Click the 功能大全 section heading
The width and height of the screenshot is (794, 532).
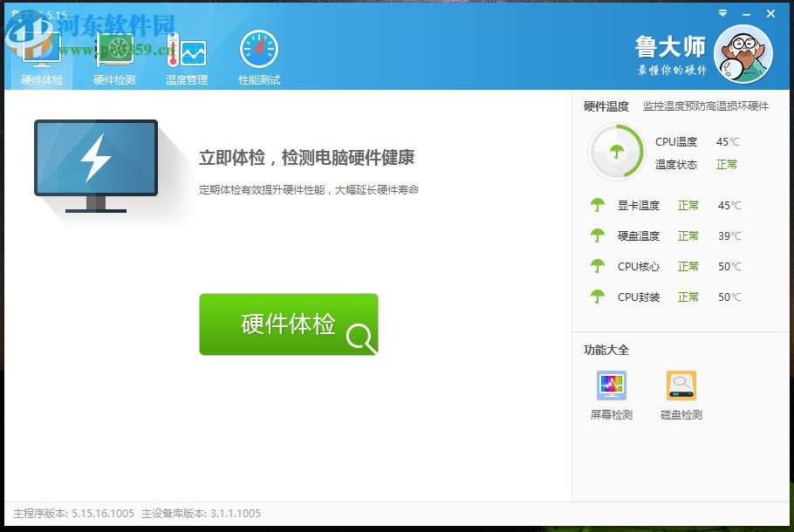pyautogui.click(x=606, y=350)
